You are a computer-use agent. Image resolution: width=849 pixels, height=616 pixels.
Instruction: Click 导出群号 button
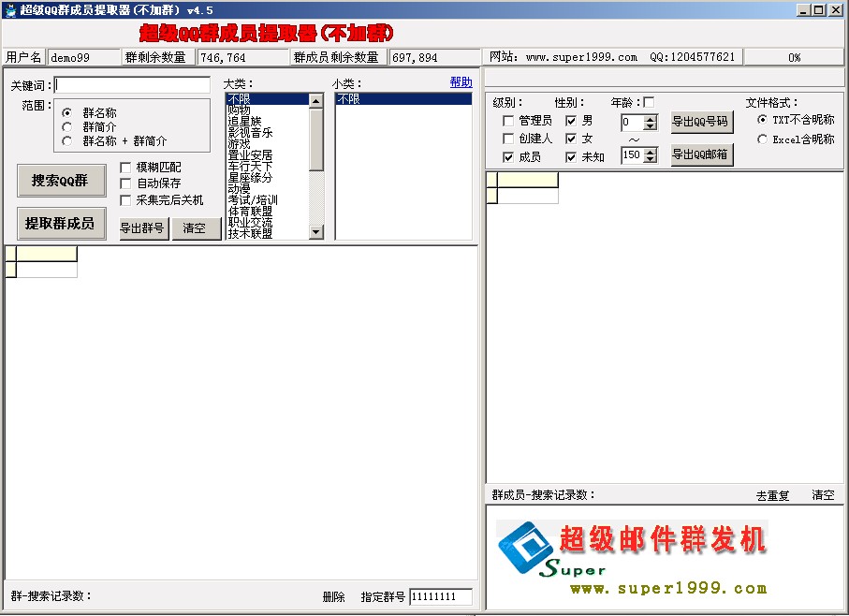coord(143,228)
